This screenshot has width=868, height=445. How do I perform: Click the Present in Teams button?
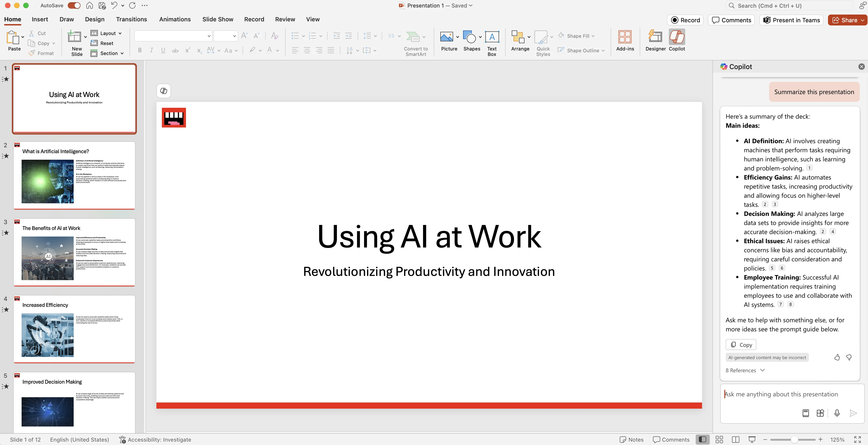pyautogui.click(x=791, y=20)
